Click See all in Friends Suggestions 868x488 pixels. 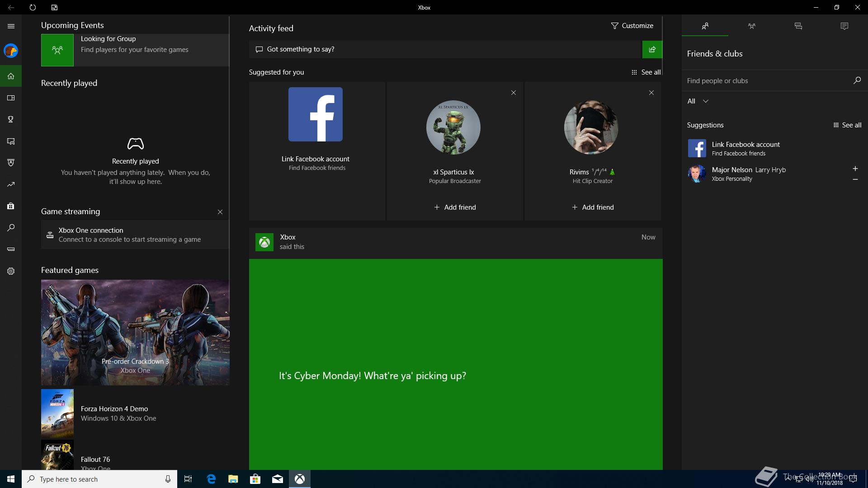pos(847,125)
